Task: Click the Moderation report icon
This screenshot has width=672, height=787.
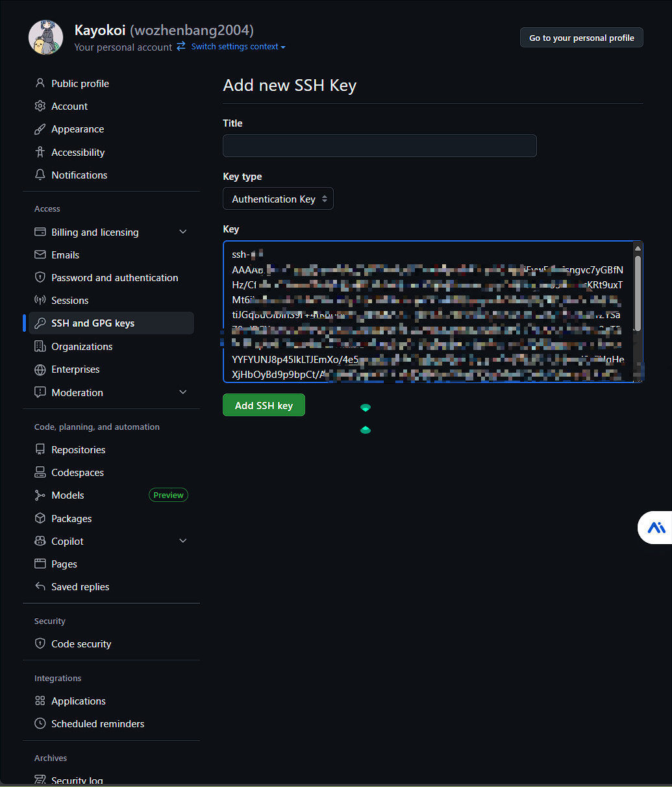Action: (x=40, y=392)
